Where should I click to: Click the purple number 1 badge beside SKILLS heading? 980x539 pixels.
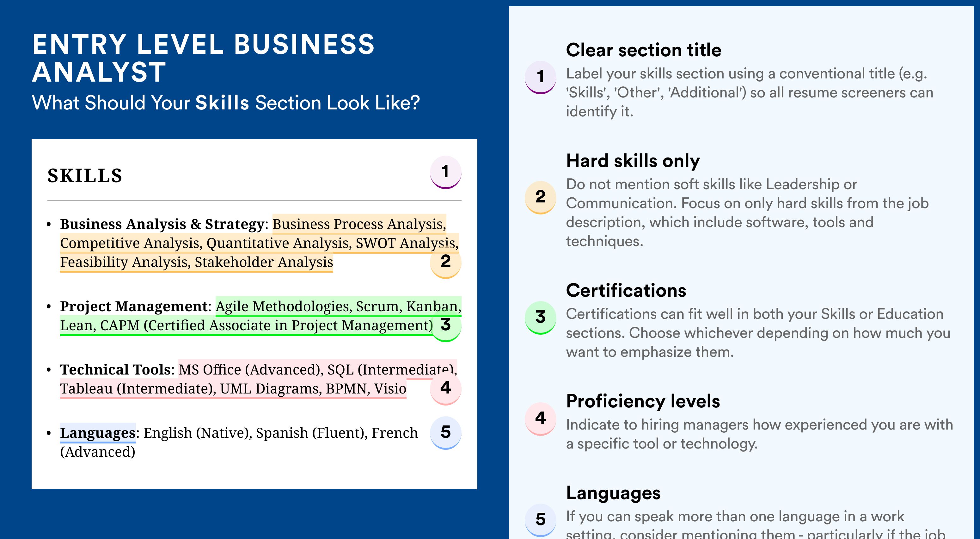445,172
